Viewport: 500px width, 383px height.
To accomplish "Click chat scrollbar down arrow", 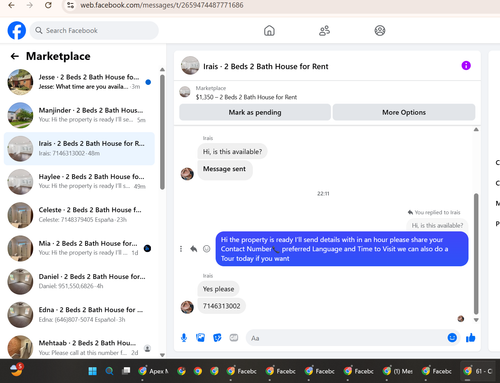I will click(x=476, y=320).
